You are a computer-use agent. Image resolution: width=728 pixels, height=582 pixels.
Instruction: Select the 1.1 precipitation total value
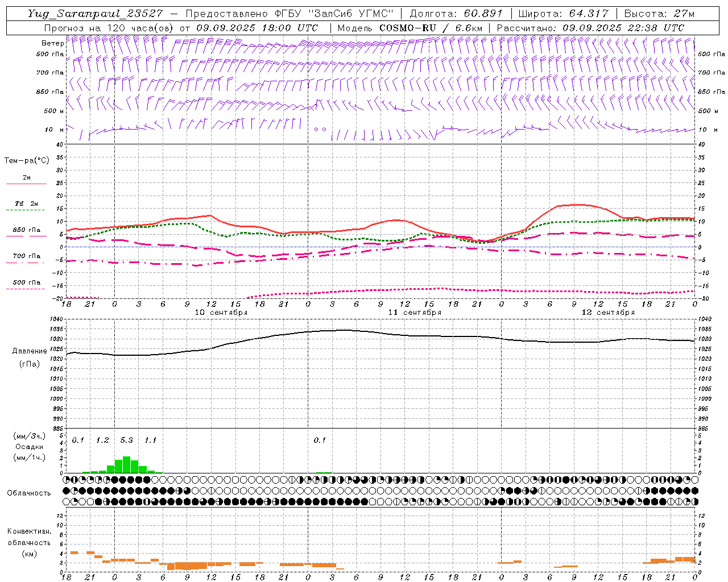coord(150,440)
